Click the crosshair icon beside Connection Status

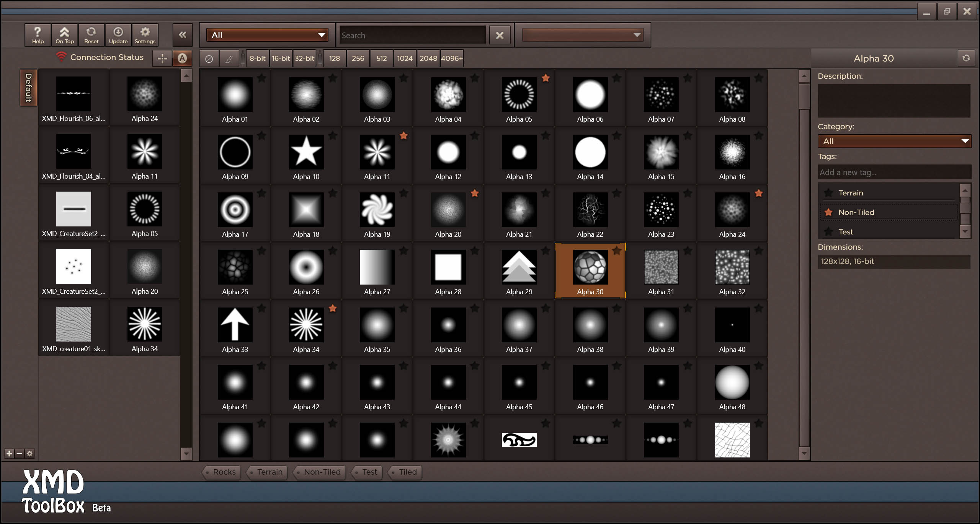(162, 59)
